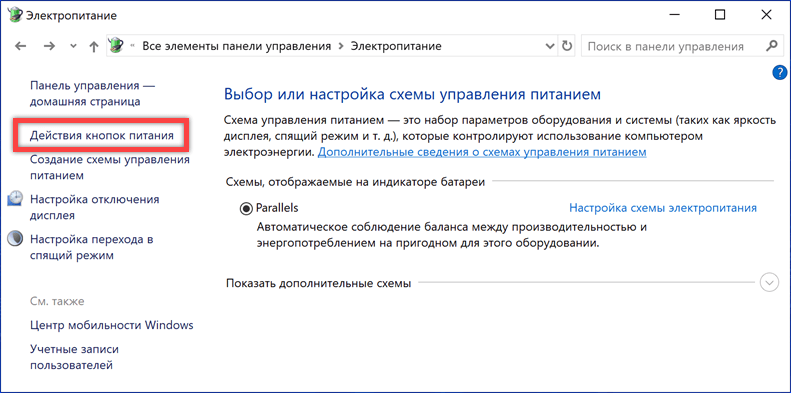Click the sleep mode moon icon

coord(15,239)
